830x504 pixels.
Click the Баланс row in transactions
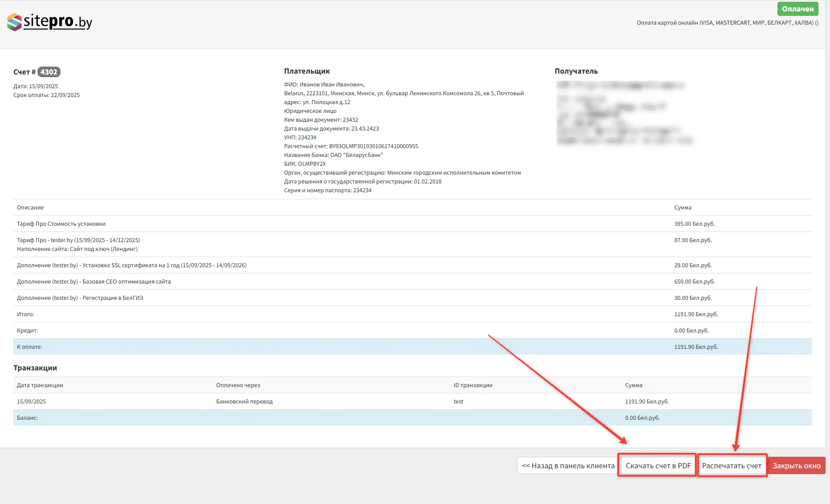(27, 418)
